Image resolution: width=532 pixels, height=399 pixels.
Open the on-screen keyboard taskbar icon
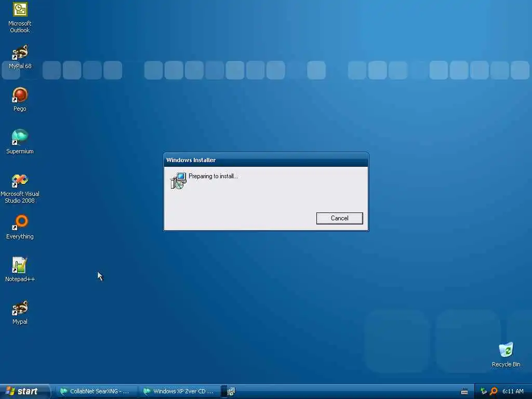point(464,392)
